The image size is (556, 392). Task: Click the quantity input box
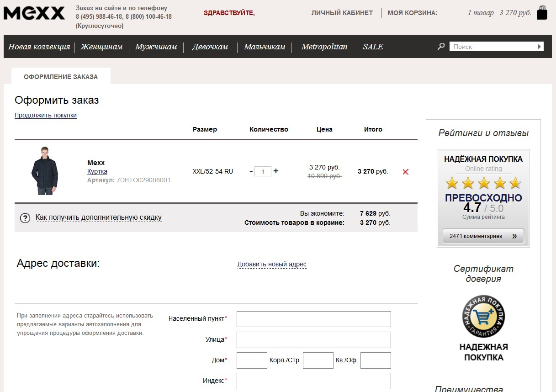pos(263,172)
